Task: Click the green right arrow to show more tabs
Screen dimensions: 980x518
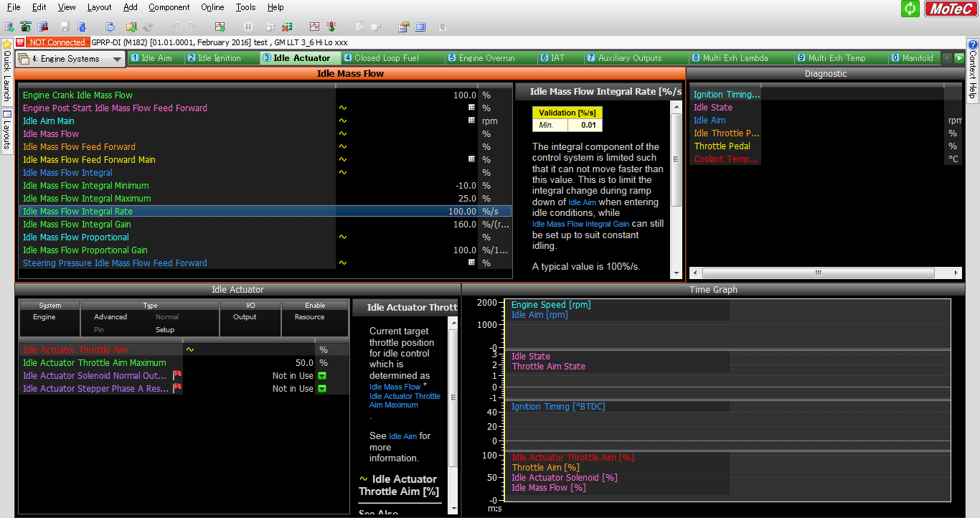Action: click(x=959, y=58)
